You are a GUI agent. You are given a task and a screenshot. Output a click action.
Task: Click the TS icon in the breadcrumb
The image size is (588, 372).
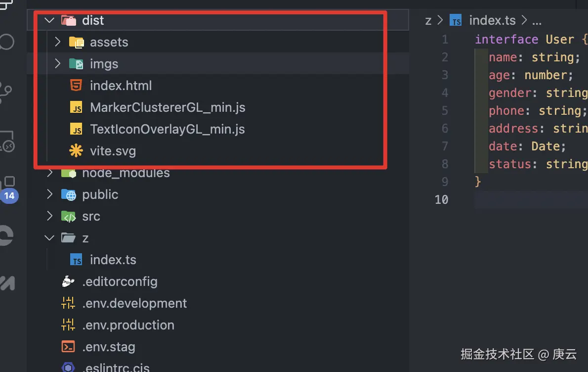click(x=456, y=20)
